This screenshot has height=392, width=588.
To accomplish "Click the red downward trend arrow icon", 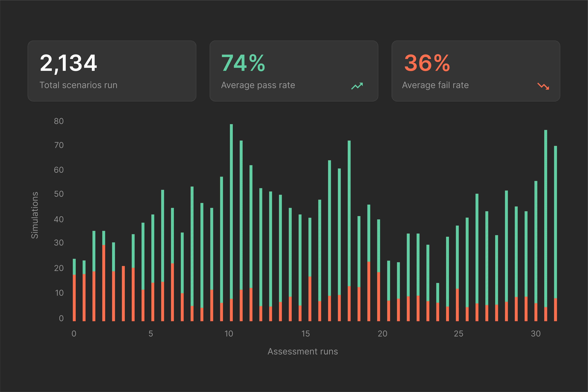I will [x=543, y=86].
